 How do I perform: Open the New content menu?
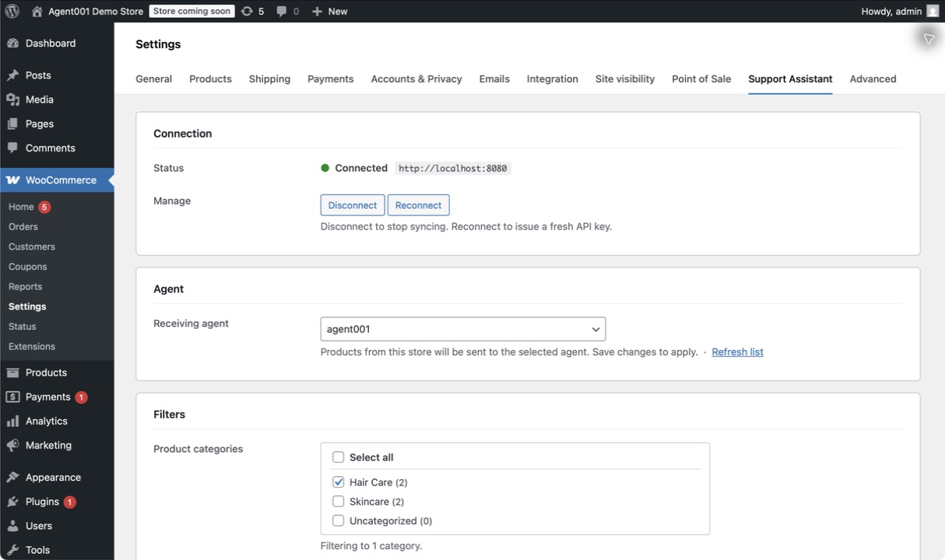tap(329, 11)
